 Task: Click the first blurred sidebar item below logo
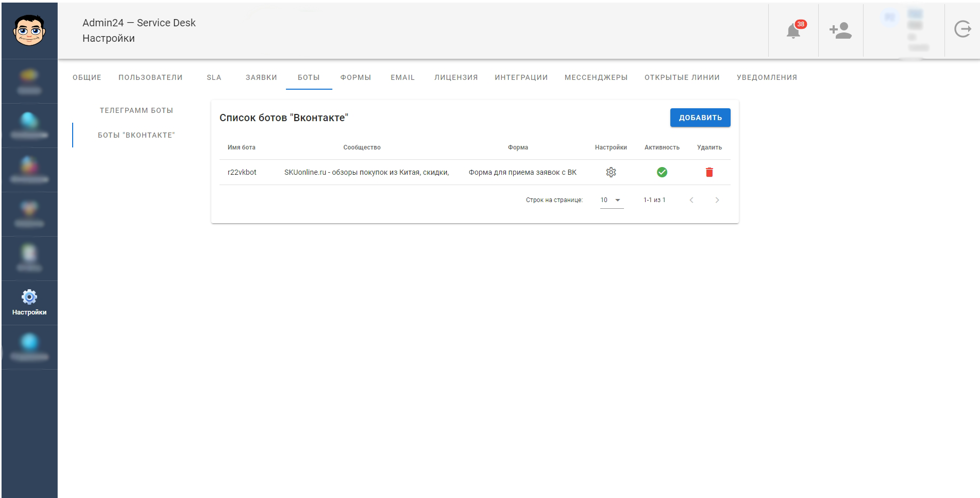[x=29, y=81]
